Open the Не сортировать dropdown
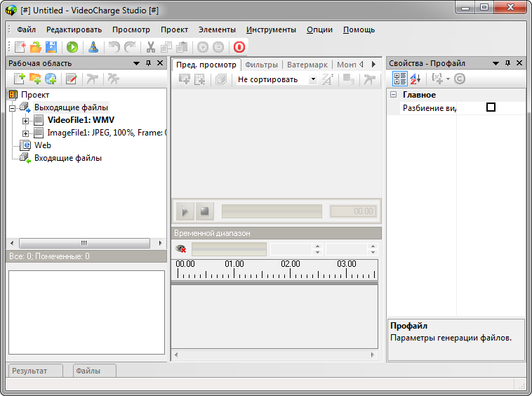This screenshot has height=396, width=532. click(313, 79)
